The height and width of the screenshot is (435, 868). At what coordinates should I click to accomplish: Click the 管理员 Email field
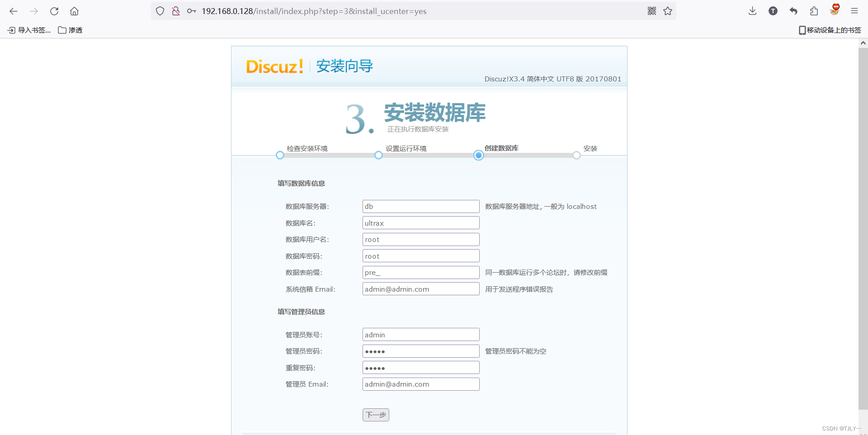[421, 384]
